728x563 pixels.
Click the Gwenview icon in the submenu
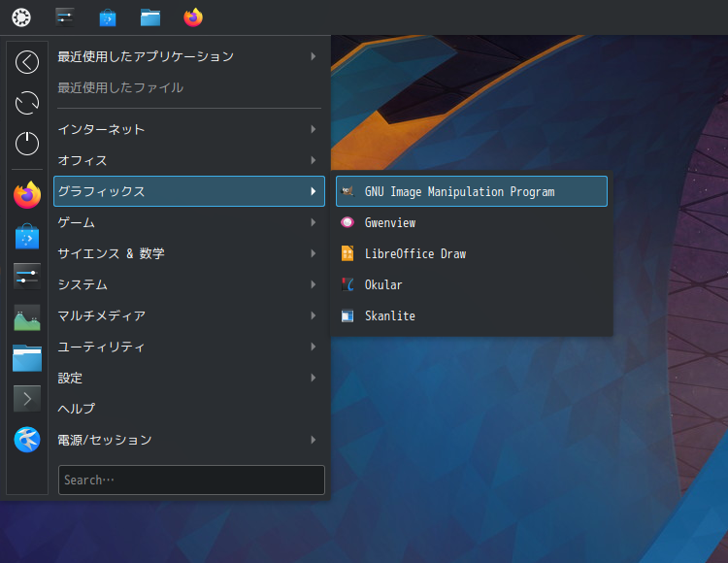347,222
